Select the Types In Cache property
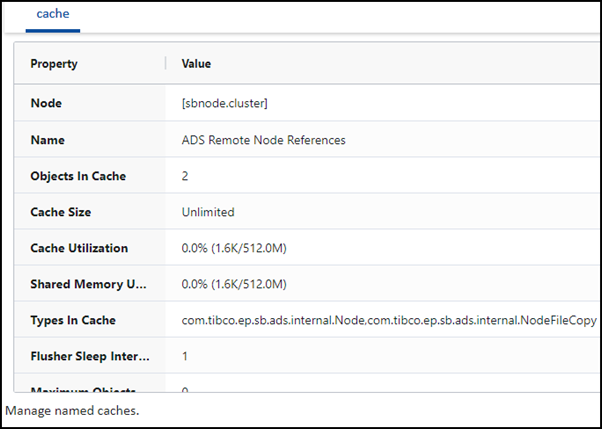 (73, 320)
